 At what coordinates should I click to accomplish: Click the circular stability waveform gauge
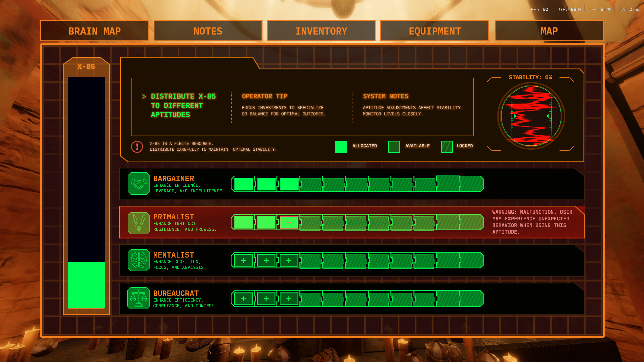click(531, 116)
